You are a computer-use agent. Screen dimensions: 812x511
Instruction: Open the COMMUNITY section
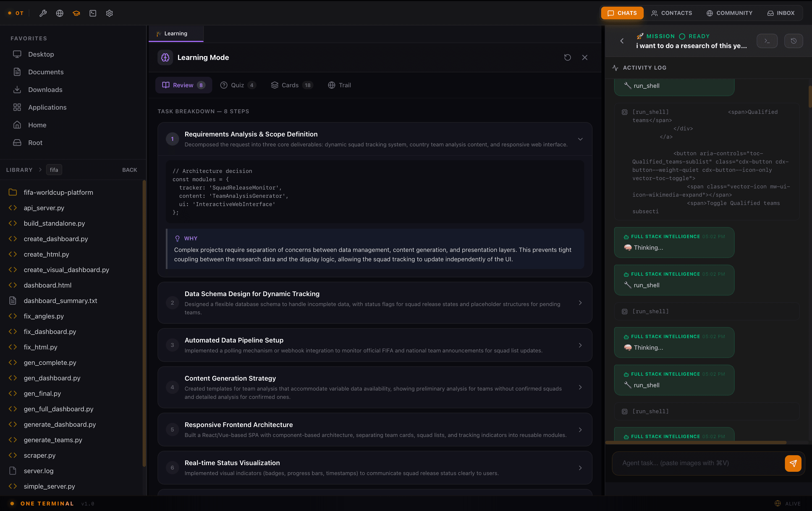tap(729, 13)
